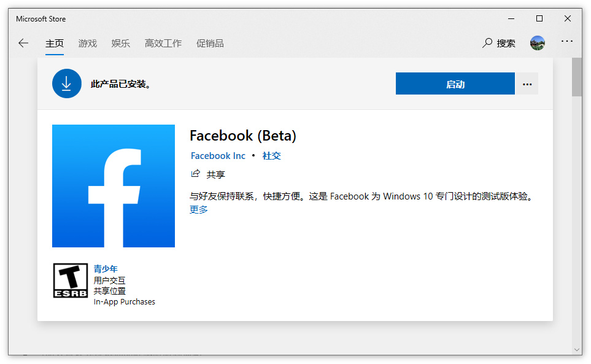
Task: Open the Store's See more (...) menu
Action: click(x=566, y=43)
